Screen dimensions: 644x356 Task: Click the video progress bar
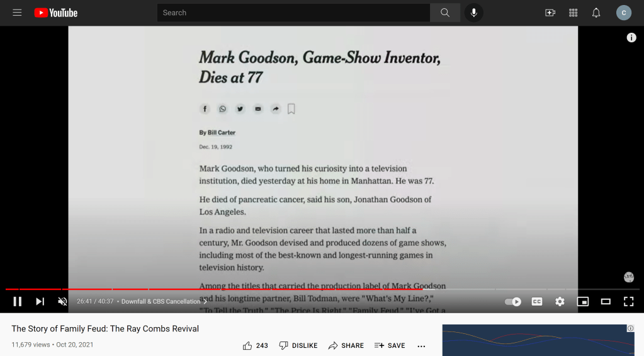pos(315,289)
